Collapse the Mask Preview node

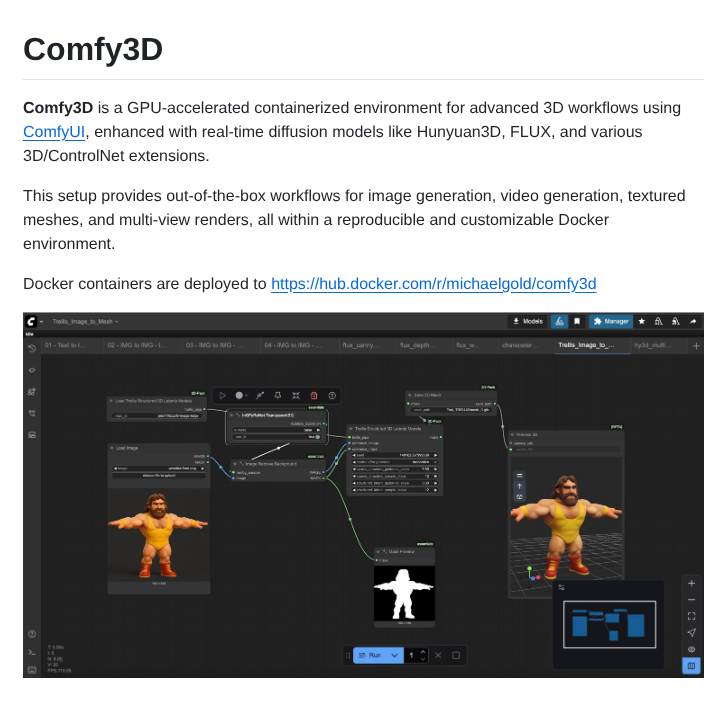(378, 551)
